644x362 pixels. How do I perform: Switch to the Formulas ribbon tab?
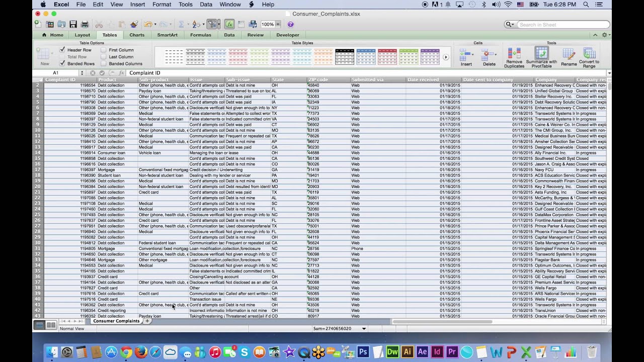coord(201,35)
